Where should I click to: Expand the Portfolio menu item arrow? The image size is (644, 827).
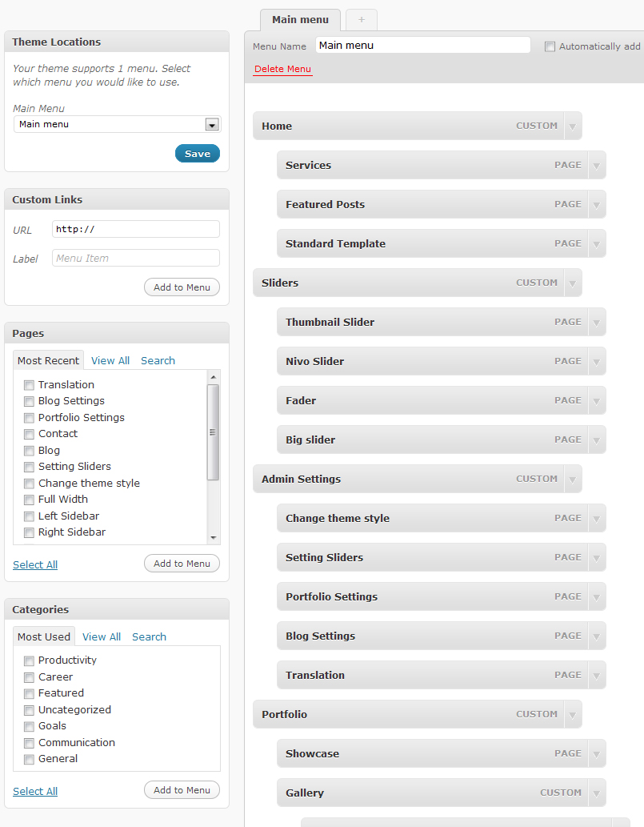pos(572,715)
